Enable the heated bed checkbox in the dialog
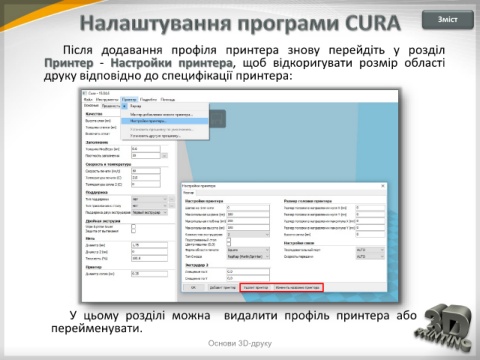This screenshot has width=480, height=360. 229,240
